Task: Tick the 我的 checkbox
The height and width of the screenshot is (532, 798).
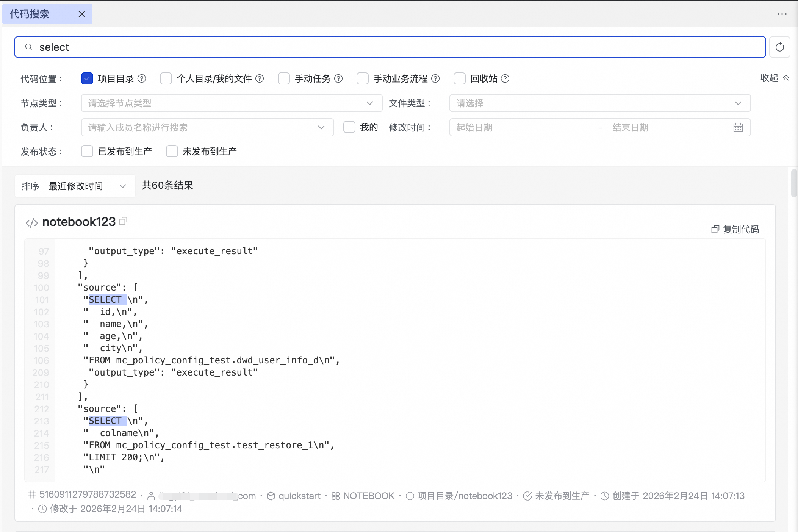Action: [x=349, y=127]
